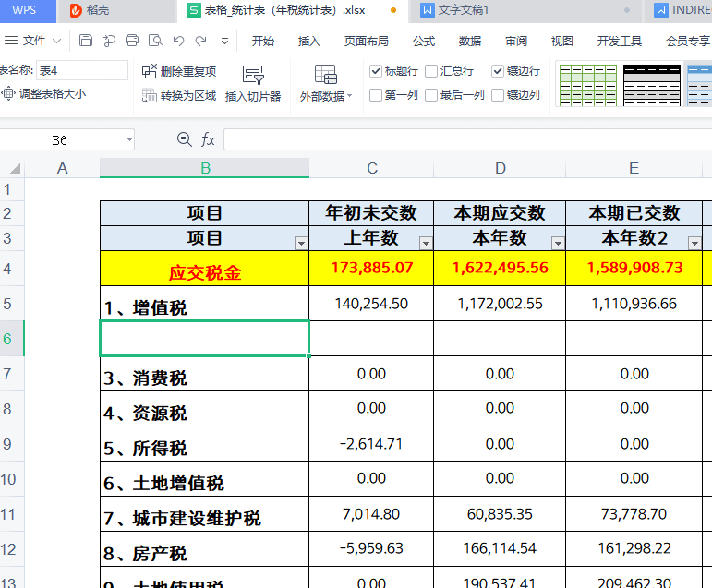The height and width of the screenshot is (588, 712).
Task: Click the Undo arrow icon
Action: click(x=178, y=41)
